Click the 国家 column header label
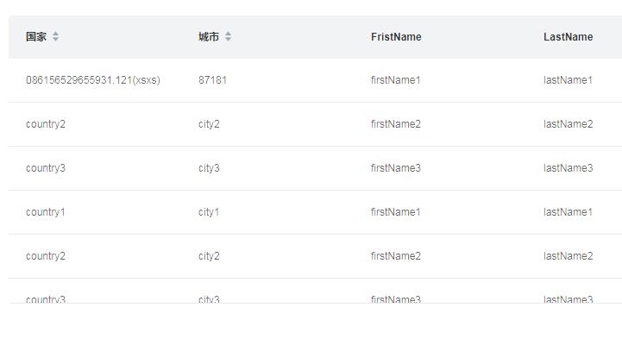 36,37
